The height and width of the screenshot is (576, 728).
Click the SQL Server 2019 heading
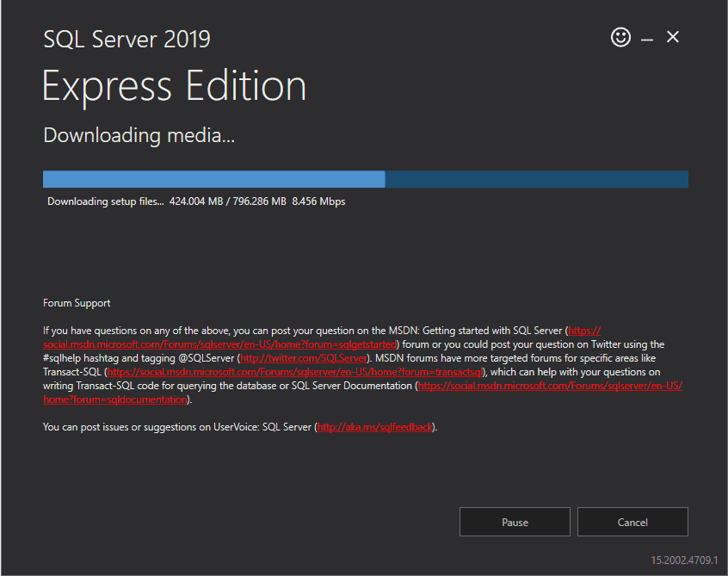click(x=126, y=40)
